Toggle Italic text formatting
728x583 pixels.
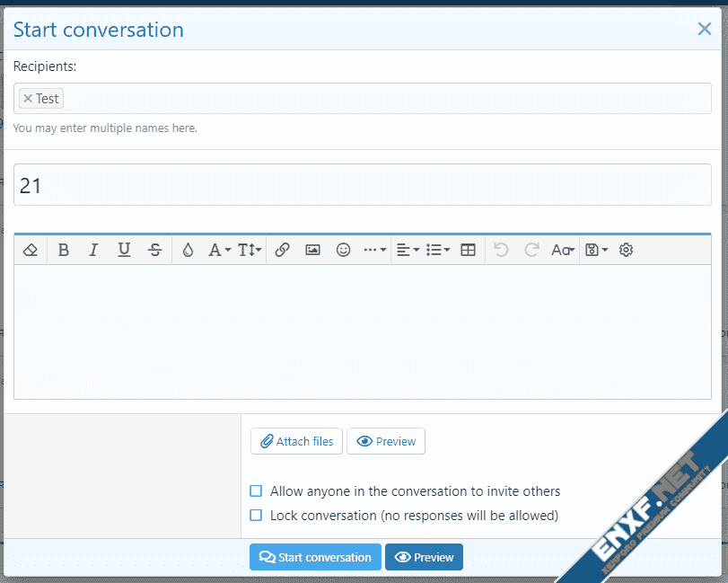pos(93,251)
